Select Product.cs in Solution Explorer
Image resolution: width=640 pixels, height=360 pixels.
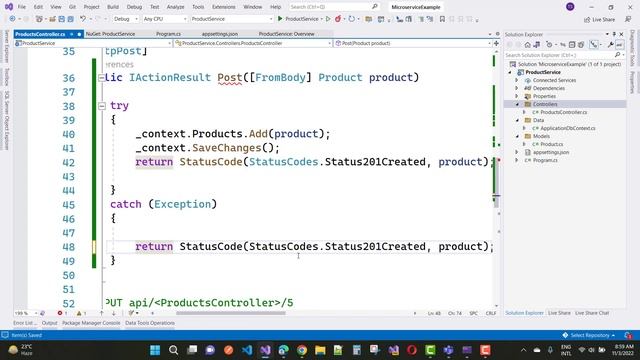pyautogui.click(x=551, y=144)
